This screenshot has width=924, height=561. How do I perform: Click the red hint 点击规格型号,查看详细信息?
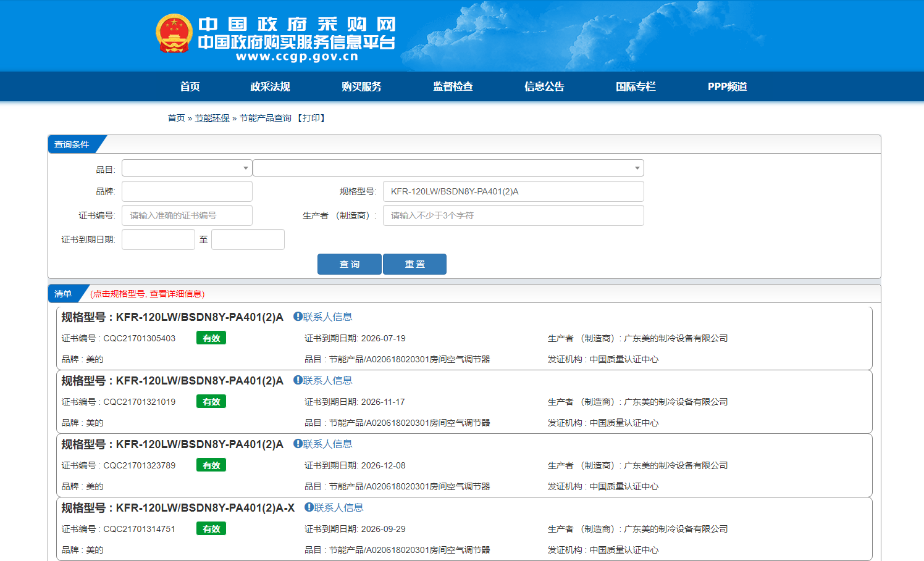(148, 294)
